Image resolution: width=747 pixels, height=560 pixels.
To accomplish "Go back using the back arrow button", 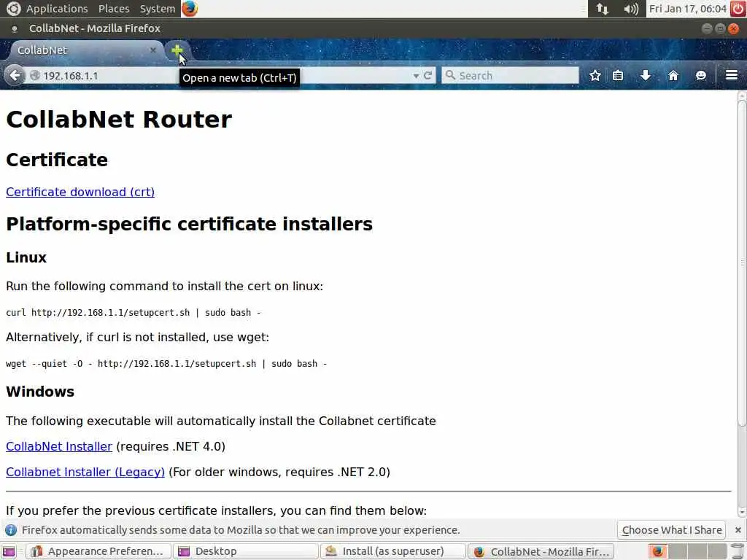I will tap(15, 75).
